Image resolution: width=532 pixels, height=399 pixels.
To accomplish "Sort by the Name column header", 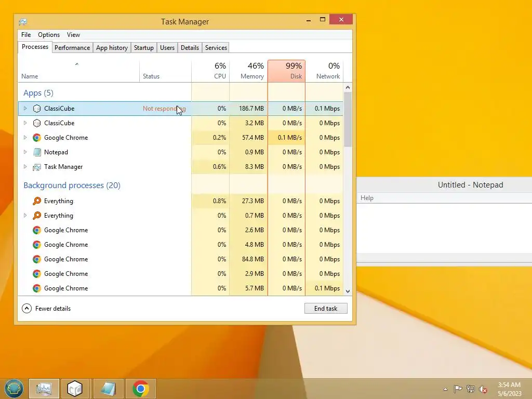I will pos(78,71).
